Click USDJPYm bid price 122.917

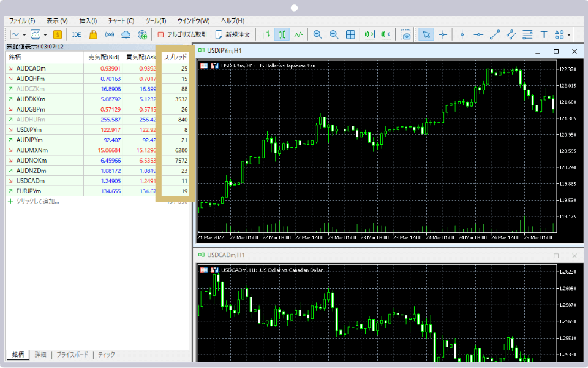[111, 129]
